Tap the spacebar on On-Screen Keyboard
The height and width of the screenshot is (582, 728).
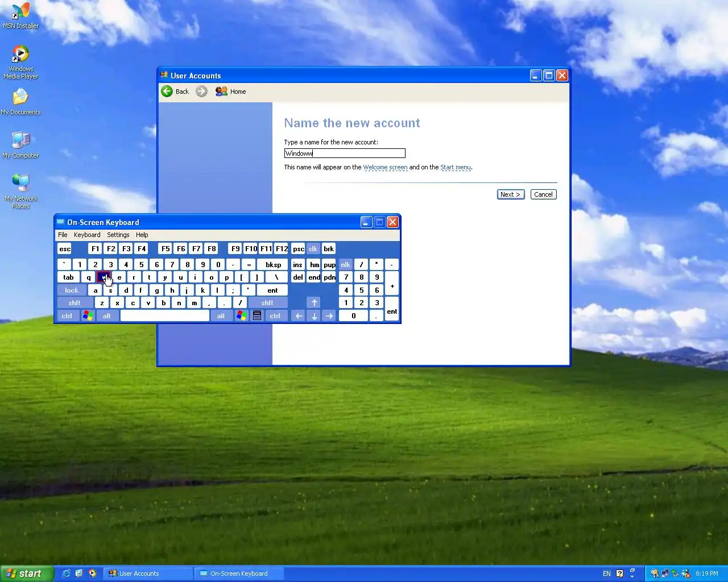[x=165, y=316]
